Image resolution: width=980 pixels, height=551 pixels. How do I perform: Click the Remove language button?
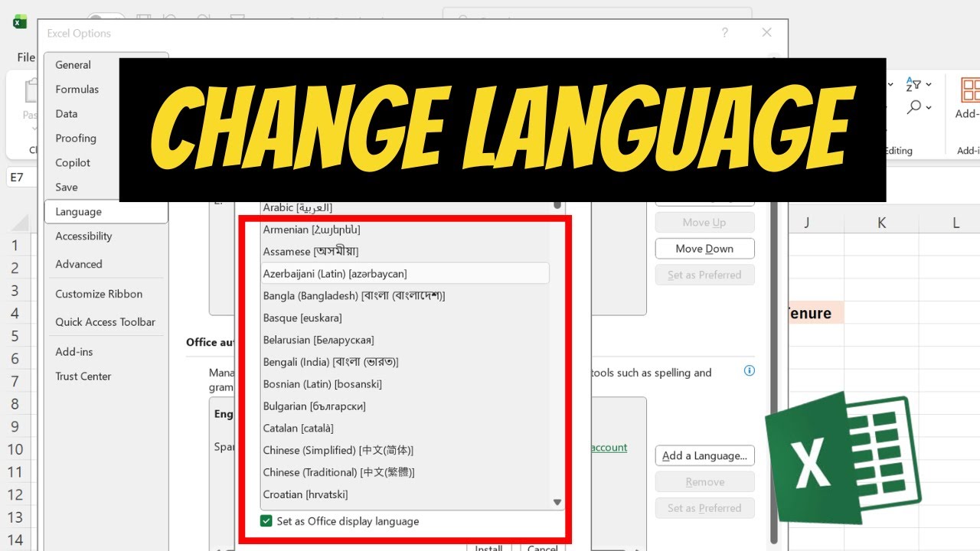(x=704, y=482)
